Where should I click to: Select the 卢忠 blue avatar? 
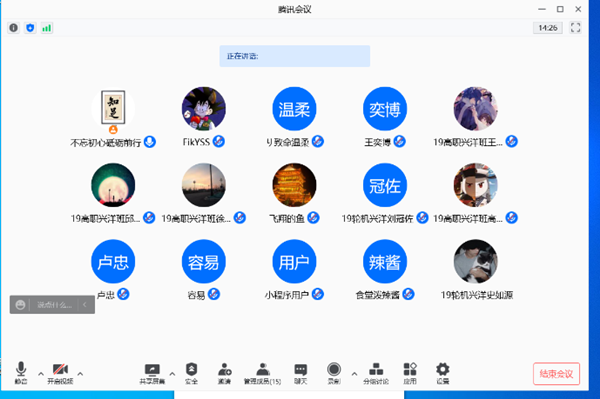[113, 261]
